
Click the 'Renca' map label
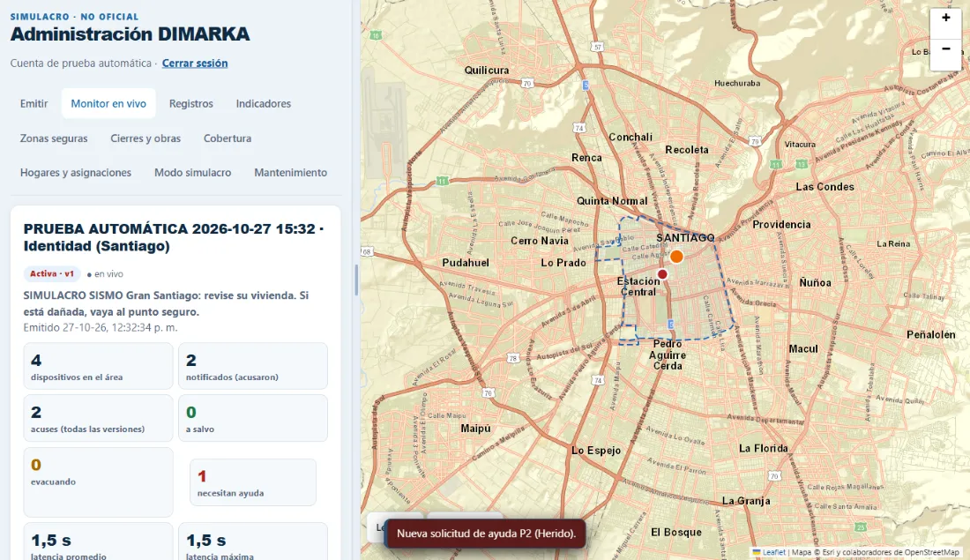(586, 158)
